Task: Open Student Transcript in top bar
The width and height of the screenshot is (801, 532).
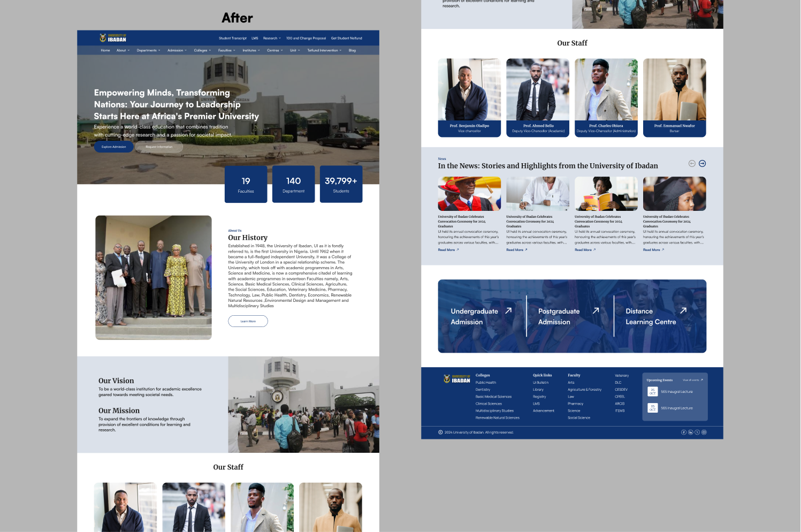Action: coord(233,38)
